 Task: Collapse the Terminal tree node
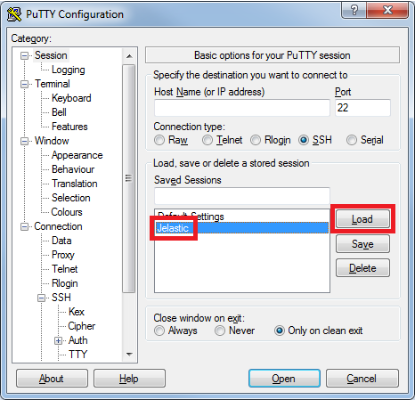[x=24, y=84]
